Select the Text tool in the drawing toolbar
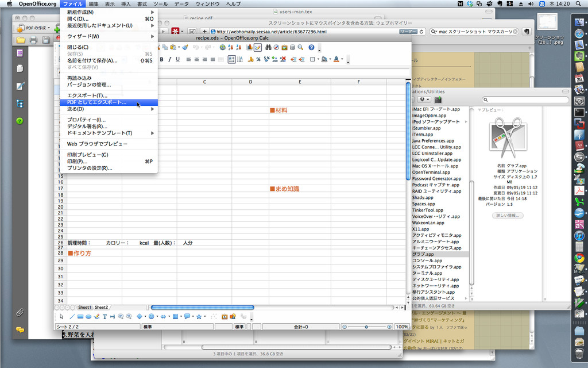Screen dimensions: 588x368 (105, 316)
